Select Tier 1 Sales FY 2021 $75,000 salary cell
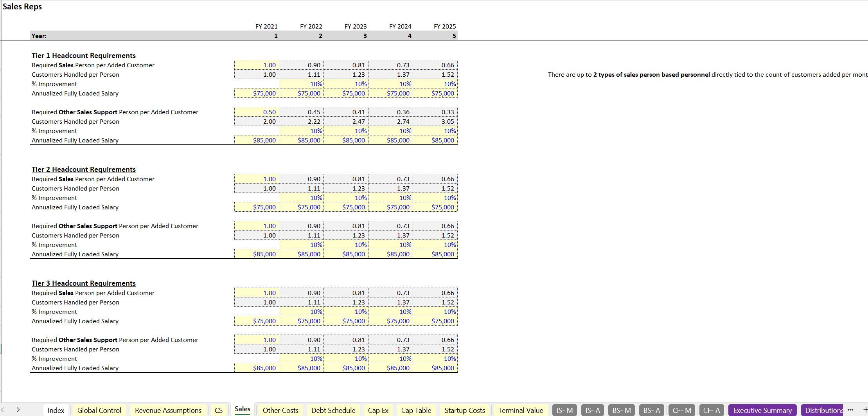The height and width of the screenshot is (416, 868). point(257,93)
